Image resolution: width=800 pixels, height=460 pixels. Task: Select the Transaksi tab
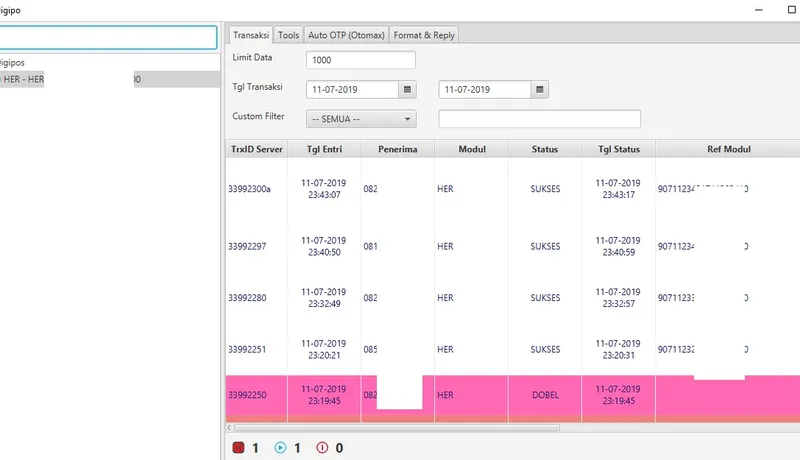pyautogui.click(x=251, y=35)
